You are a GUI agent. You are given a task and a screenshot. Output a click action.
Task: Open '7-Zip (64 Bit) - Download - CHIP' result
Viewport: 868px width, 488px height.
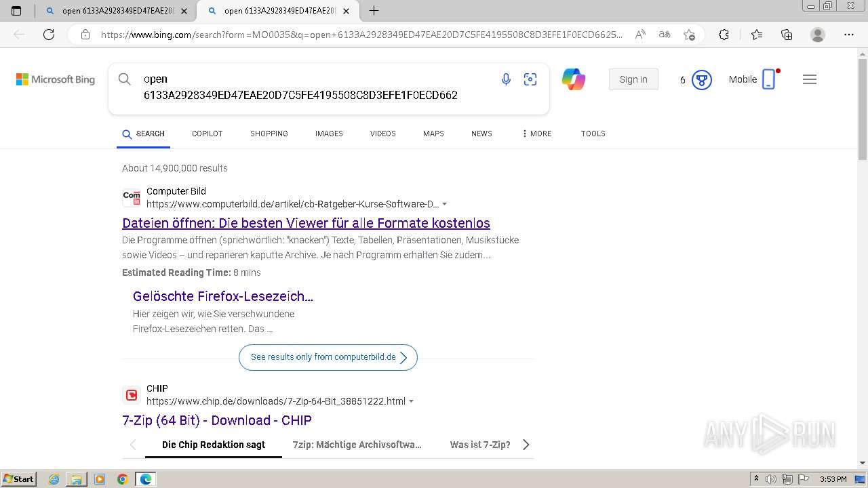click(217, 420)
